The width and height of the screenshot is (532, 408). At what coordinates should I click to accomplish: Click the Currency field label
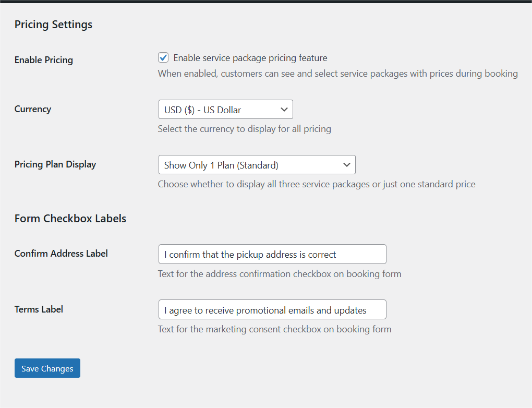pos(32,109)
